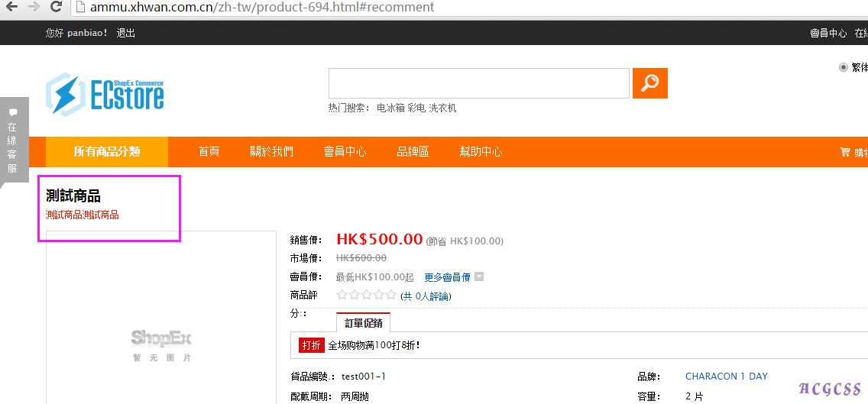This screenshot has width=868, height=404.
Task: Click hot search term 洗衣机
Action: pos(442,108)
